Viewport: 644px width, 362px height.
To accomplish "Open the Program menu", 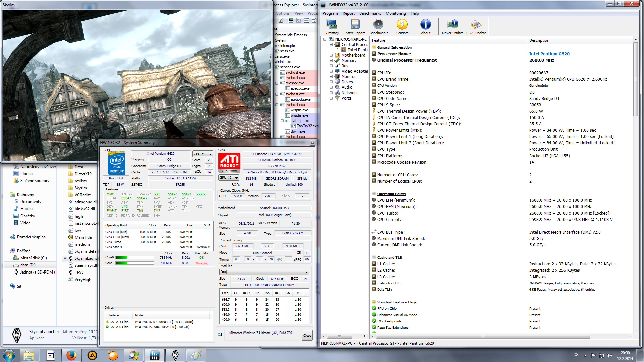I will tap(330, 13).
